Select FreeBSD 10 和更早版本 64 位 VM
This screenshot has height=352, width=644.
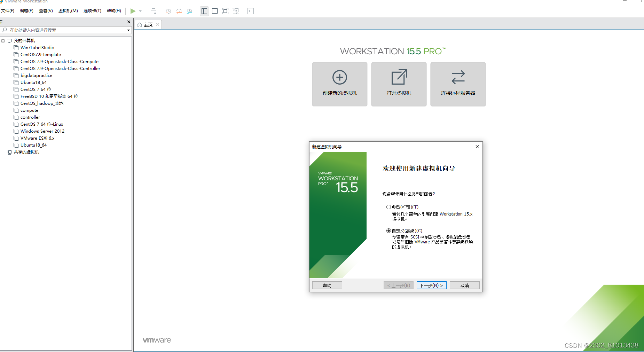[49, 96]
